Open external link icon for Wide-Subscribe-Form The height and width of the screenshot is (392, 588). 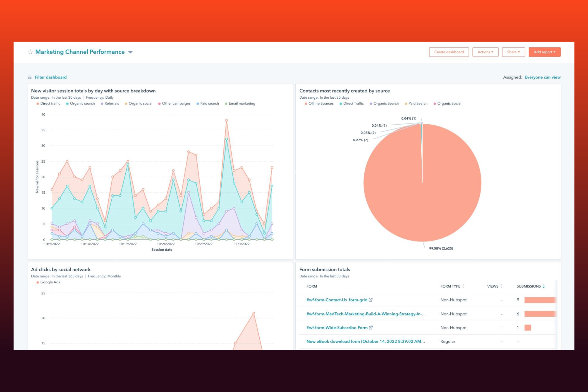tap(371, 328)
